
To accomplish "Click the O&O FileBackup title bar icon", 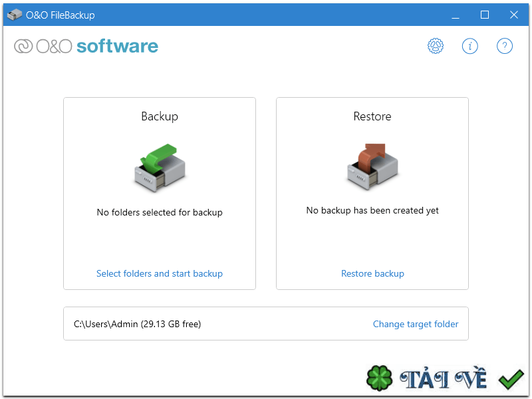I will pos(13,14).
